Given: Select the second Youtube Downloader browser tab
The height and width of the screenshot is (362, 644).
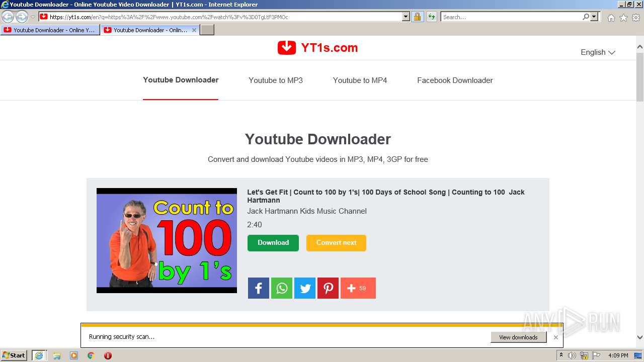Looking at the screenshot, I should [150, 30].
